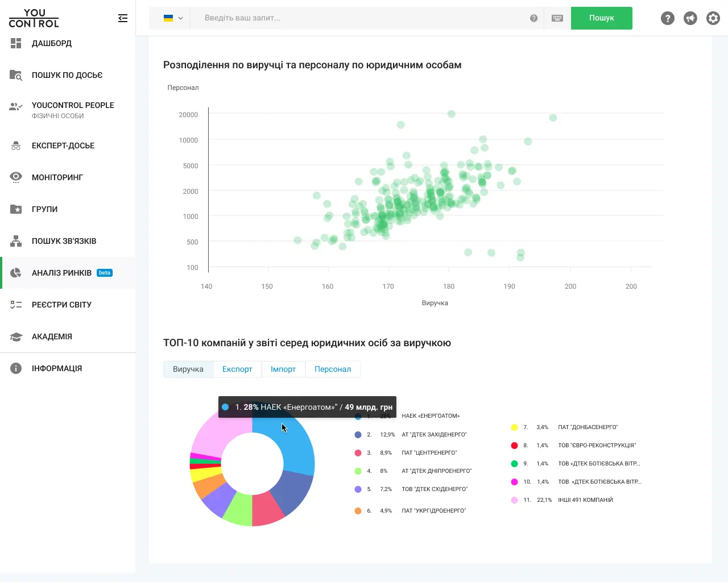Click ДТЕК Західенерго legend color dot
The height and width of the screenshot is (582, 728).
tap(358, 435)
